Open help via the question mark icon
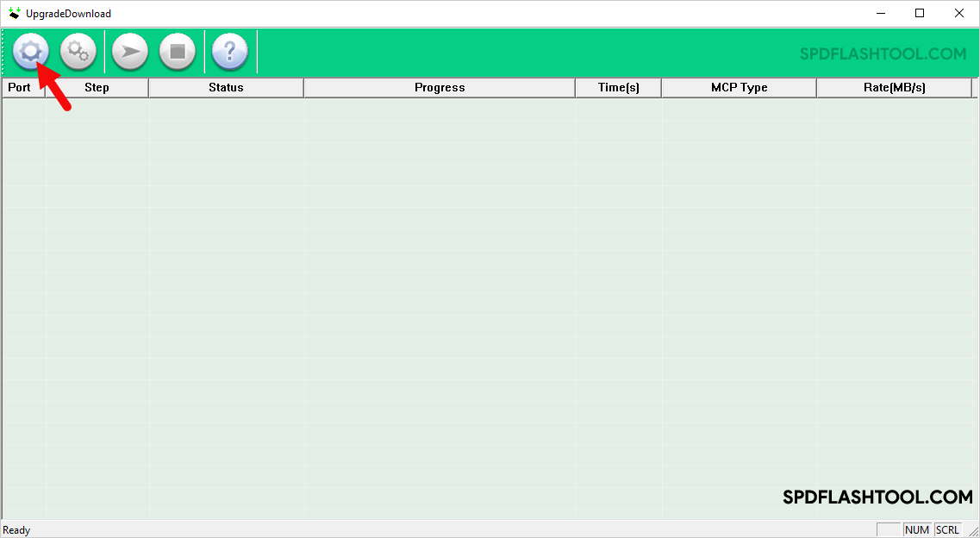This screenshot has height=538, width=980. click(230, 51)
